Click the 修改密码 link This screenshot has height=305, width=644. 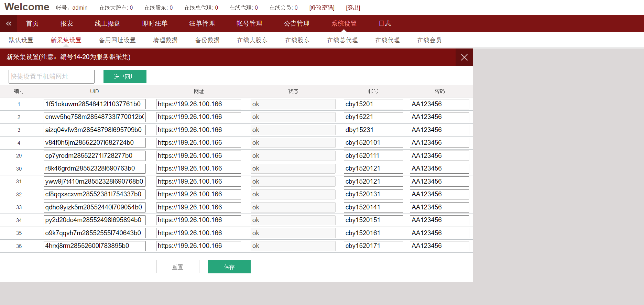pos(321,8)
